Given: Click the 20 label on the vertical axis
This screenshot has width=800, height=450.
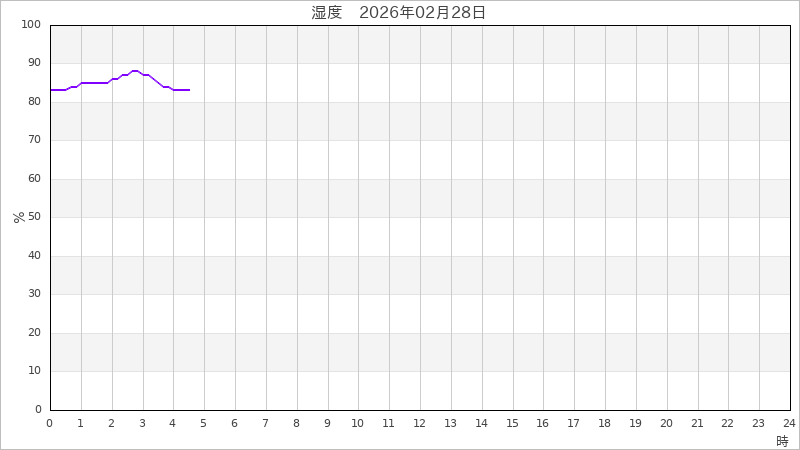Looking at the screenshot, I should pos(34,332).
